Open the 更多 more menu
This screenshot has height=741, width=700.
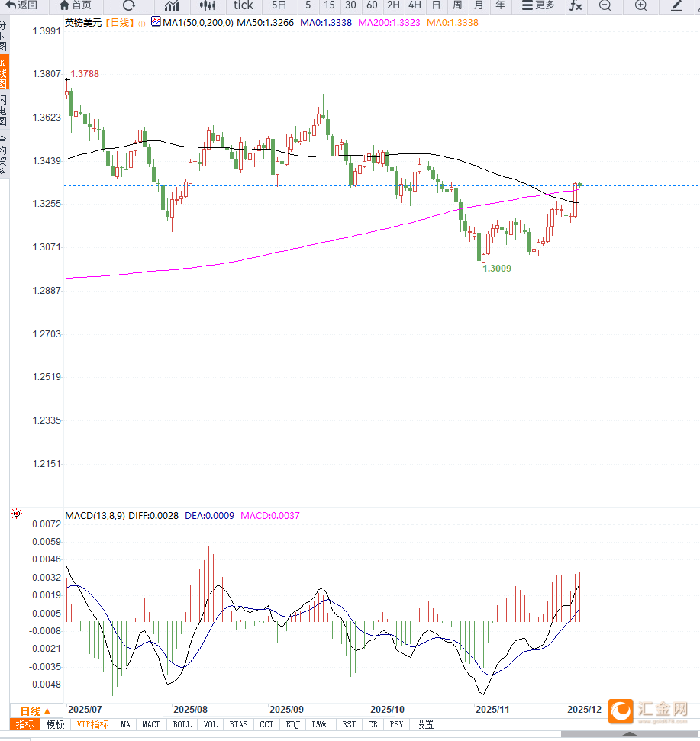[x=538, y=5]
